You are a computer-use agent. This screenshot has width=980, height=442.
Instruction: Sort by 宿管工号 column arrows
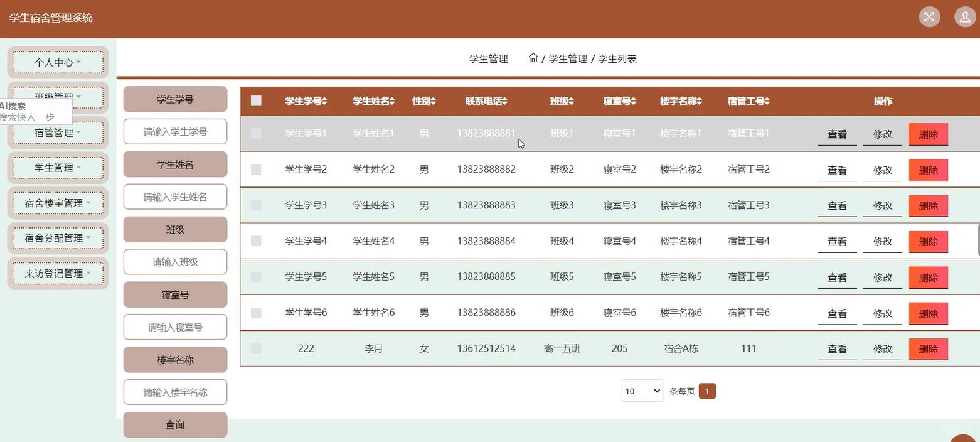point(766,101)
